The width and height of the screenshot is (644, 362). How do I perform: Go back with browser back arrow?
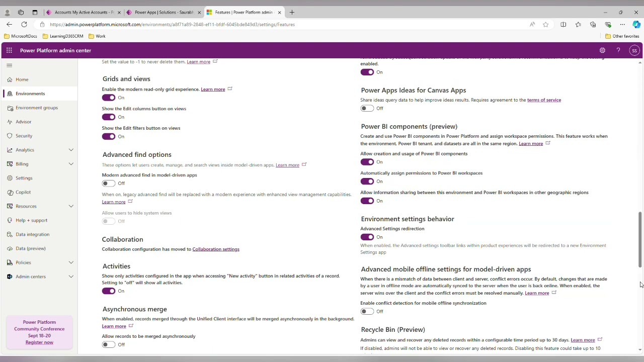(x=9, y=24)
